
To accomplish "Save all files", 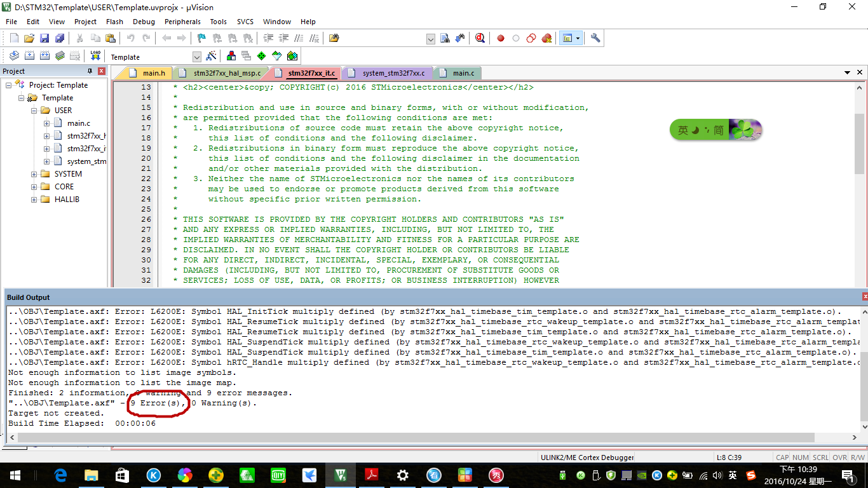I will pos(60,38).
